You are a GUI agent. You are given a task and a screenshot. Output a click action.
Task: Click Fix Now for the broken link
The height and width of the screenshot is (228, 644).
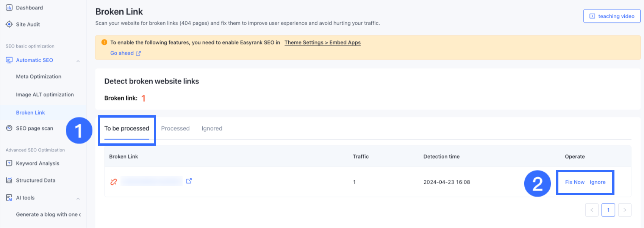[575, 182]
